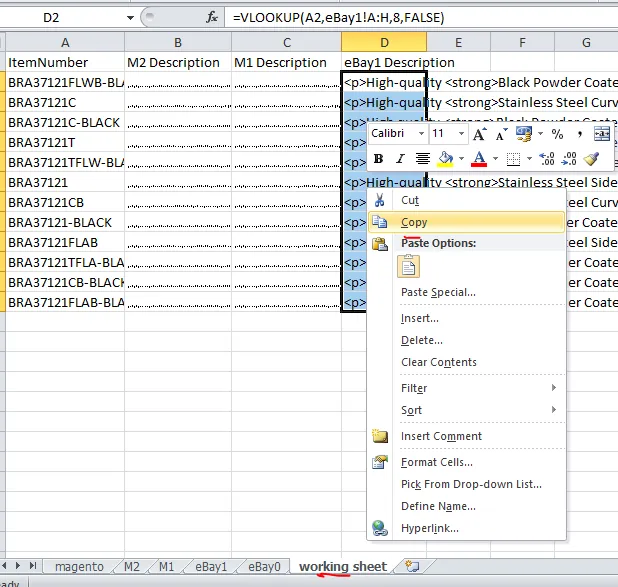This screenshot has width=618, height=587.
Task: Click the yellow Fill Color bucket
Action: coord(445,159)
